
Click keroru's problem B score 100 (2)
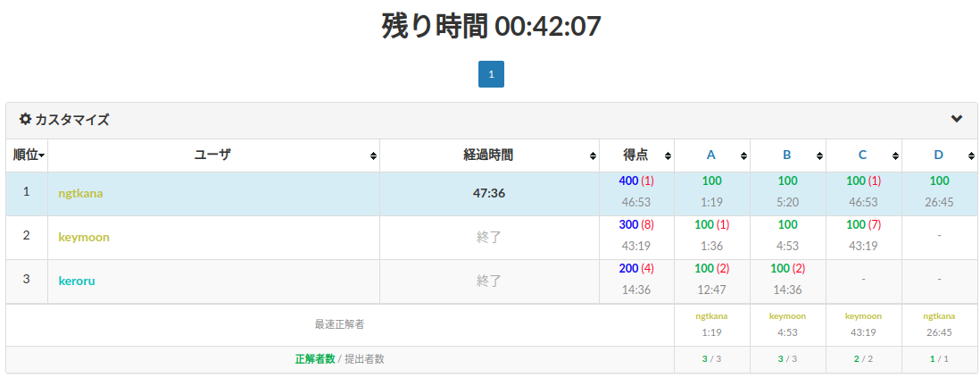787,268
